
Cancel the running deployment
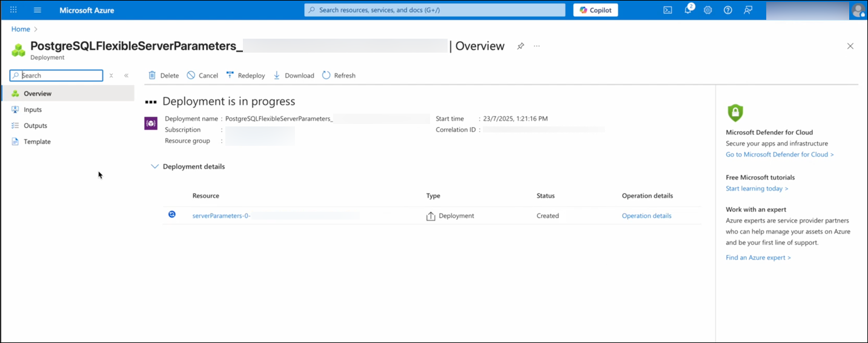point(202,76)
